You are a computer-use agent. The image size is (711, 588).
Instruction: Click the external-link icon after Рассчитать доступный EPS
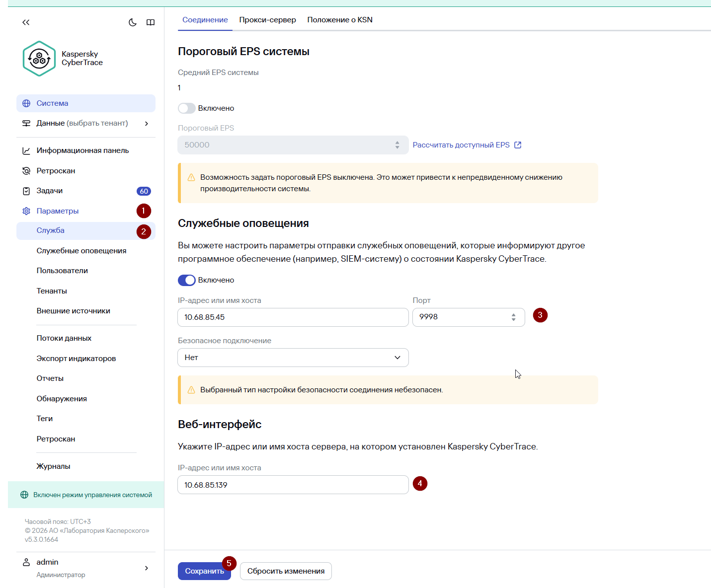(x=518, y=145)
